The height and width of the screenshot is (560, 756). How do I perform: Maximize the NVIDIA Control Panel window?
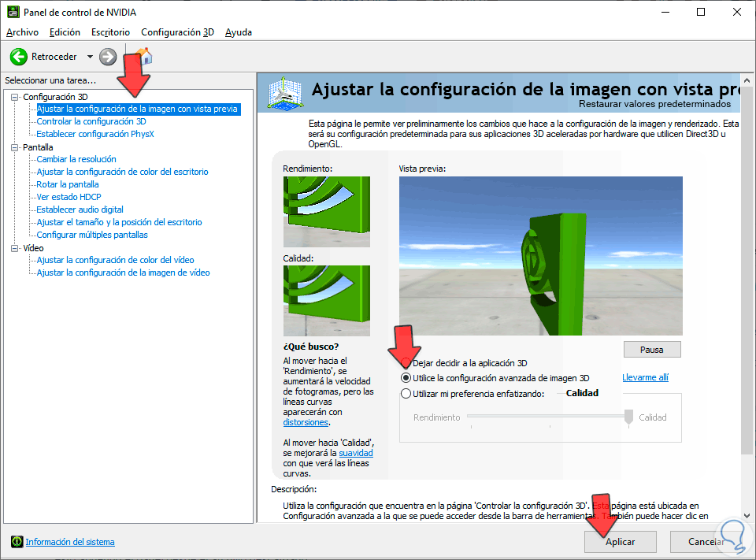point(701,12)
